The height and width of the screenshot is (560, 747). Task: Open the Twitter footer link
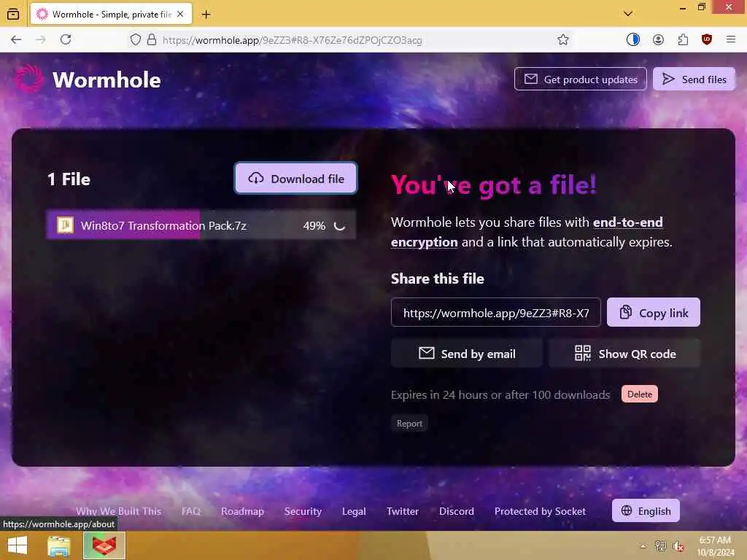tap(403, 511)
